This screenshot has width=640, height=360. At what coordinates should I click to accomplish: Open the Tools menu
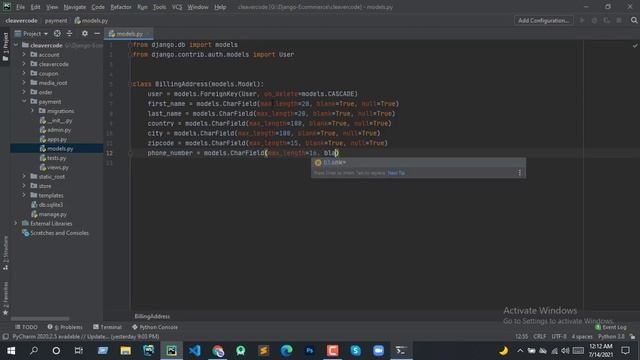point(159,7)
